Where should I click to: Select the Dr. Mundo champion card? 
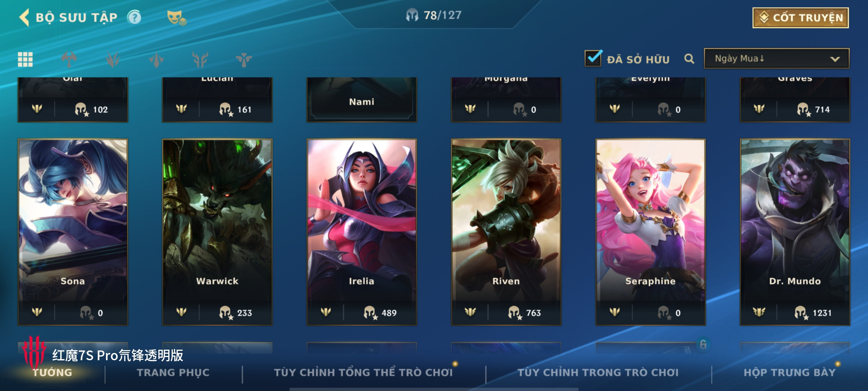tap(795, 232)
